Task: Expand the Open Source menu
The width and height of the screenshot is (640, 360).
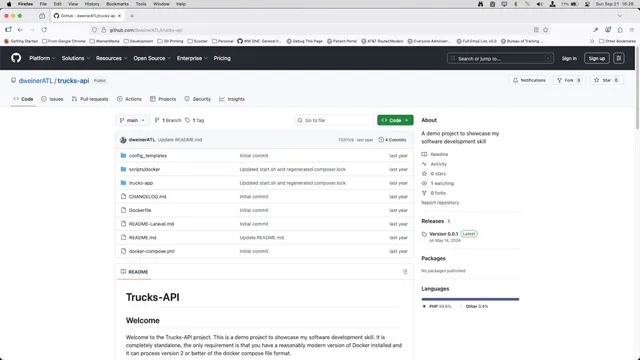Action: point(152,58)
